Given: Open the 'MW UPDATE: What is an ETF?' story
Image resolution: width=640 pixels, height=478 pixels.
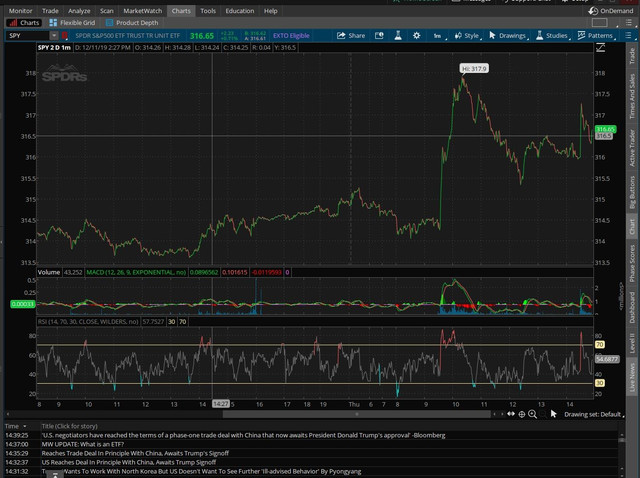Looking at the screenshot, I should click(82, 444).
